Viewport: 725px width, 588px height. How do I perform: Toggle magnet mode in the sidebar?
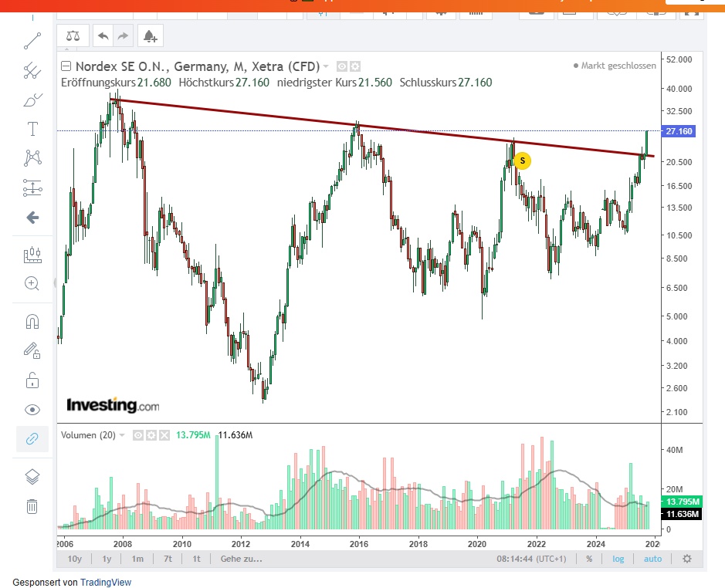coord(32,321)
